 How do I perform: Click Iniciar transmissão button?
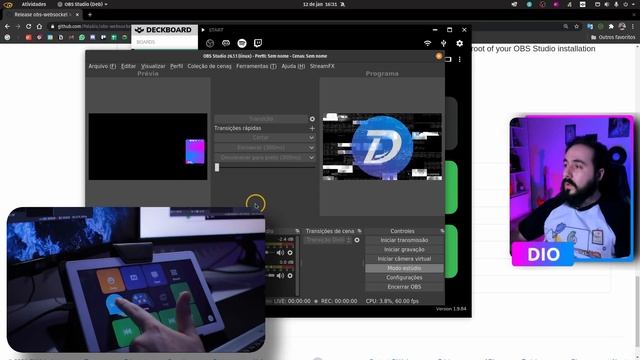[x=404, y=240]
